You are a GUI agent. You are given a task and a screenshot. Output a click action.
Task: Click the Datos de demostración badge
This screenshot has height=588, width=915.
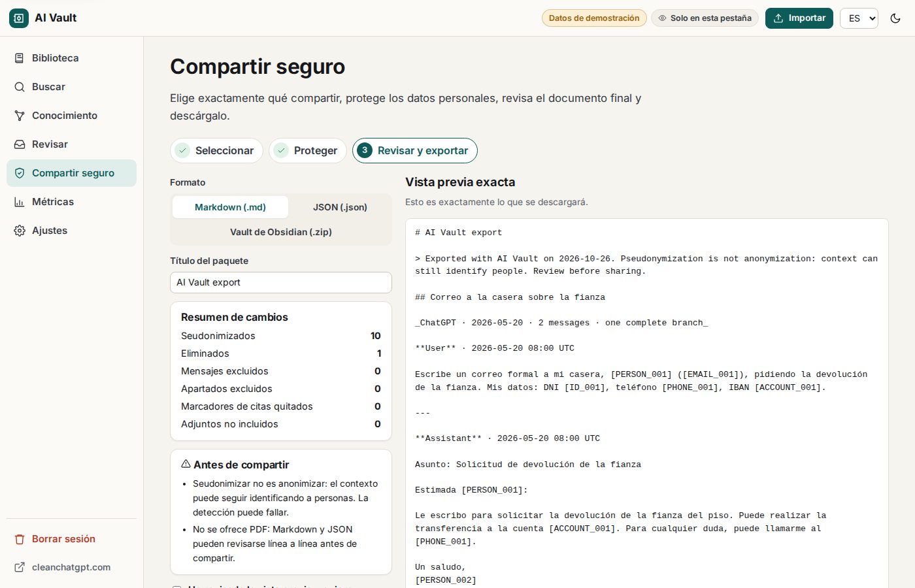(x=594, y=18)
